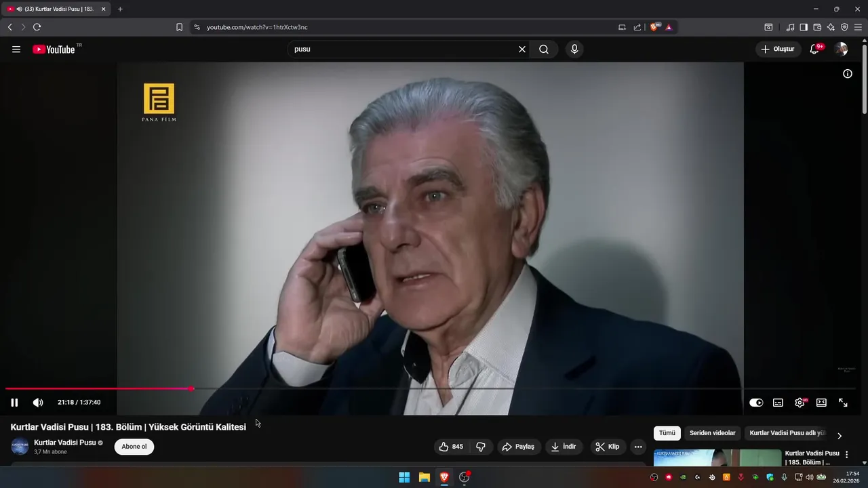Open the Brave Wallet icon
This screenshot has height=488, width=868.
(x=817, y=27)
